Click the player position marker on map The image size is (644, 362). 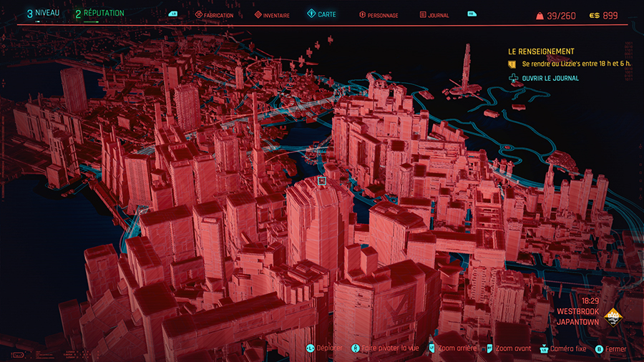point(321,182)
